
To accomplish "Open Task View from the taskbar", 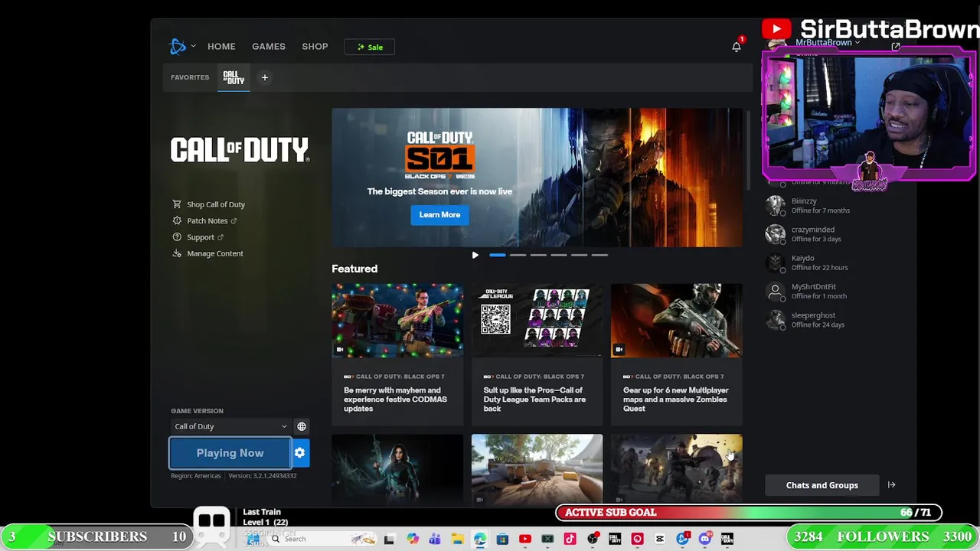I will click(x=389, y=539).
